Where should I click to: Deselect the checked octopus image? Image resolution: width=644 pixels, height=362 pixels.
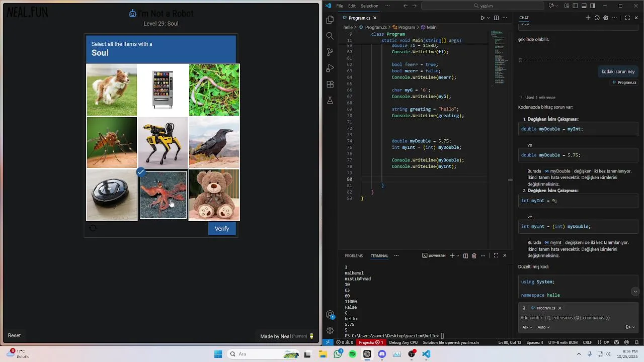click(x=163, y=195)
